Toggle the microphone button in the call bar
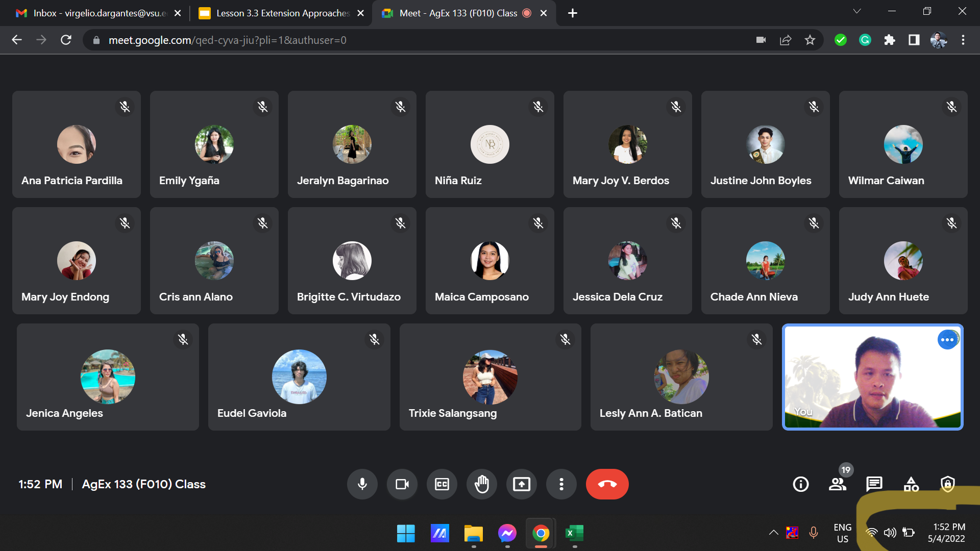The width and height of the screenshot is (980, 551). [x=362, y=484]
